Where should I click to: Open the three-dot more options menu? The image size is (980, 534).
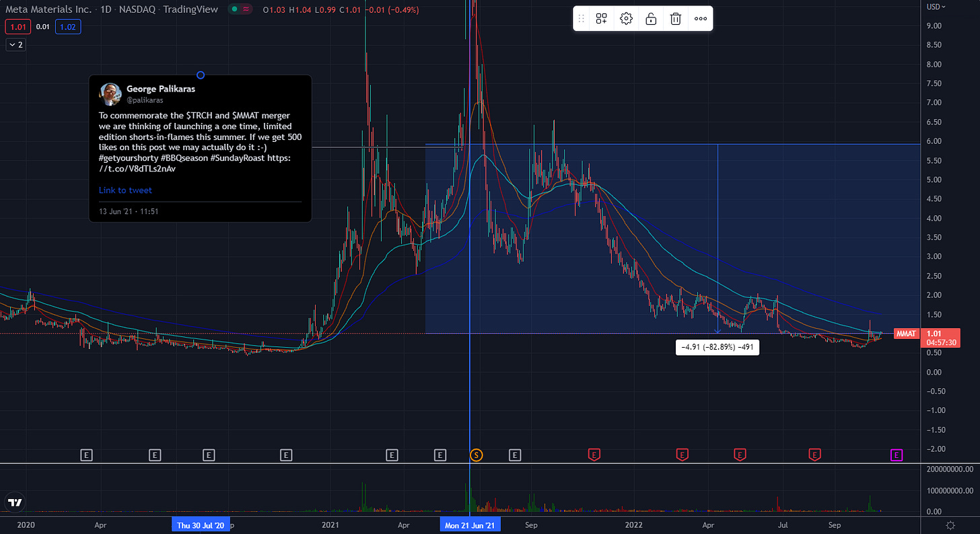[x=701, y=19]
